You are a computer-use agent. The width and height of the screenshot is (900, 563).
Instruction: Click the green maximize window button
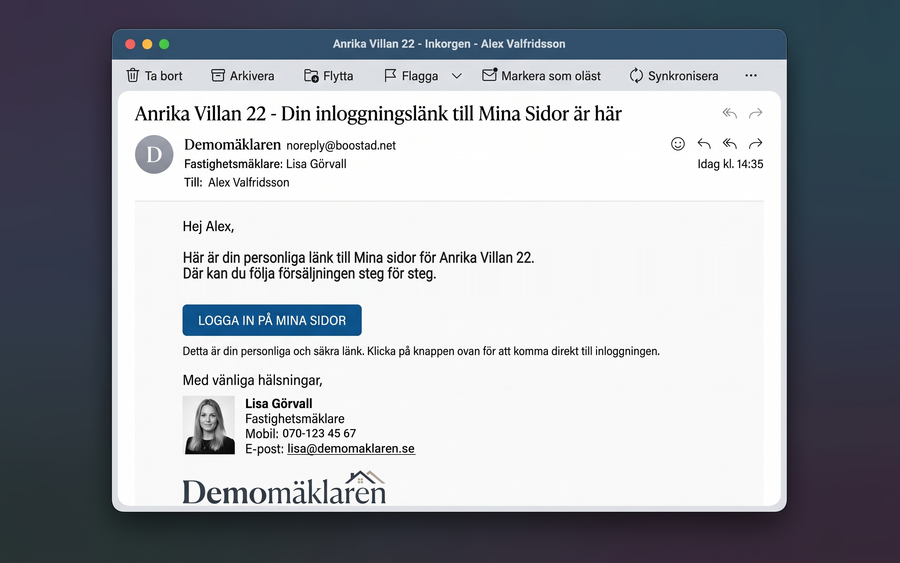pyautogui.click(x=164, y=44)
